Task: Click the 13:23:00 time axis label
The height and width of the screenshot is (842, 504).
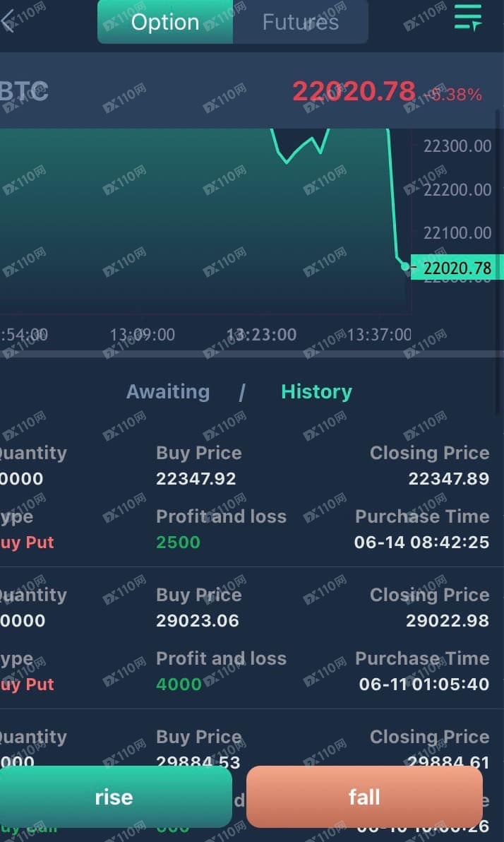Action: click(x=261, y=335)
